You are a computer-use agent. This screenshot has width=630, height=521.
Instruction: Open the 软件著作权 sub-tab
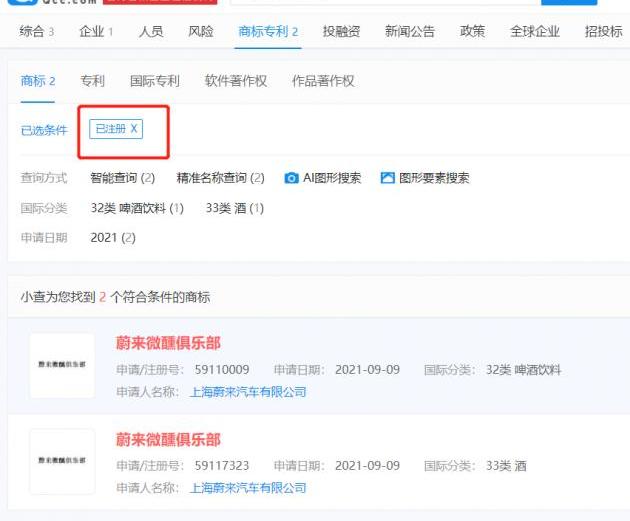tap(235, 81)
